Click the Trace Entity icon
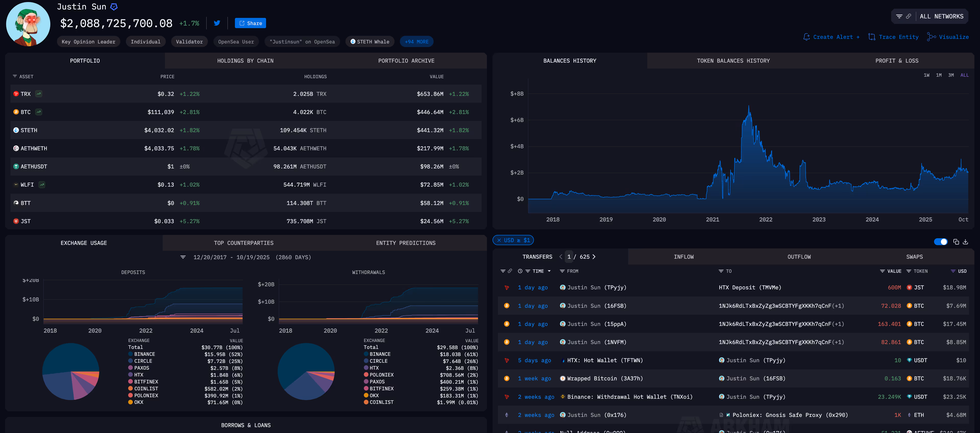This screenshot has width=980, height=433. coord(871,37)
